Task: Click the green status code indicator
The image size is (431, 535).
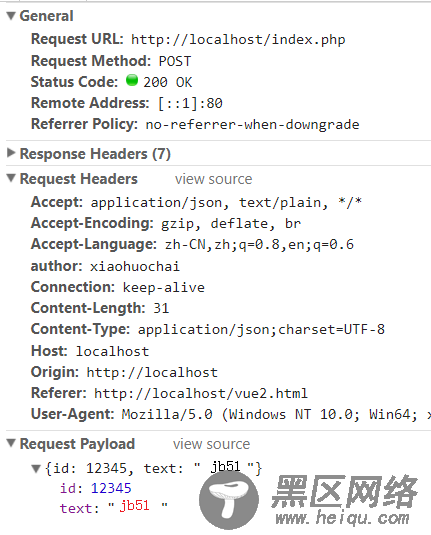Action: click(x=132, y=81)
